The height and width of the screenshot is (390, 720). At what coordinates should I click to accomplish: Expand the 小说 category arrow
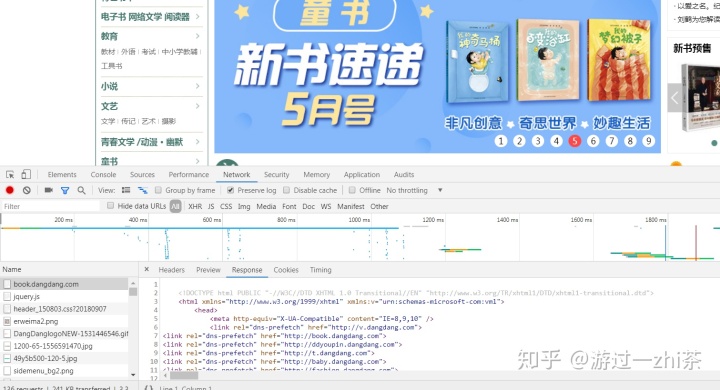coord(197,86)
